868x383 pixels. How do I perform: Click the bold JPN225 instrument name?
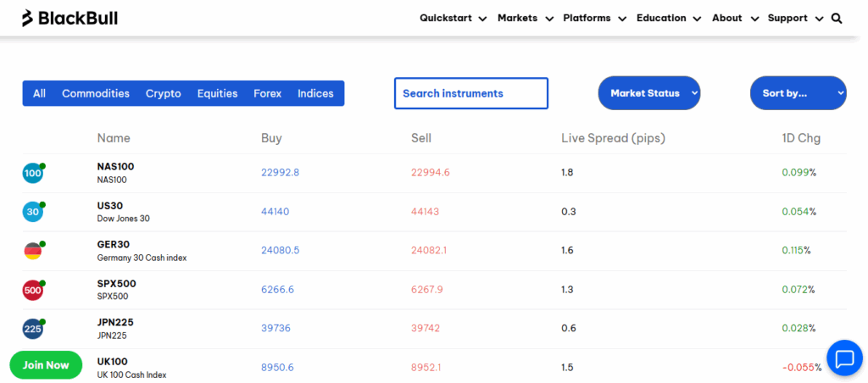[x=115, y=323]
